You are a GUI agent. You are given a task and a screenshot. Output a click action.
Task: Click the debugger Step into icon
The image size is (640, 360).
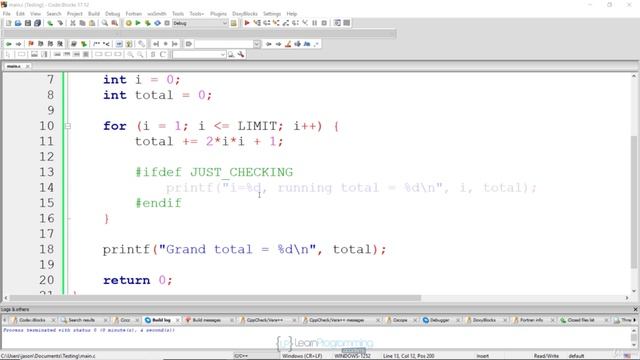[x=276, y=23]
